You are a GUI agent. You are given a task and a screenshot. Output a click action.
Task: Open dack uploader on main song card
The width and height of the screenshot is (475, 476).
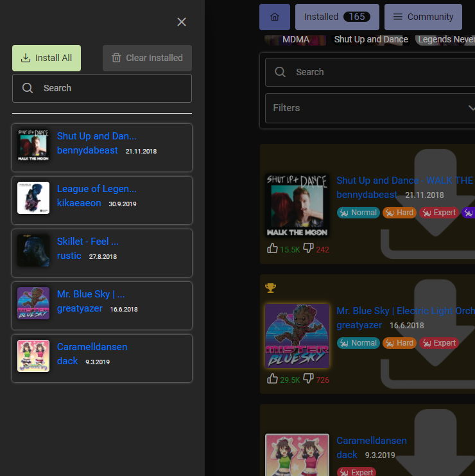pyautogui.click(x=347, y=455)
